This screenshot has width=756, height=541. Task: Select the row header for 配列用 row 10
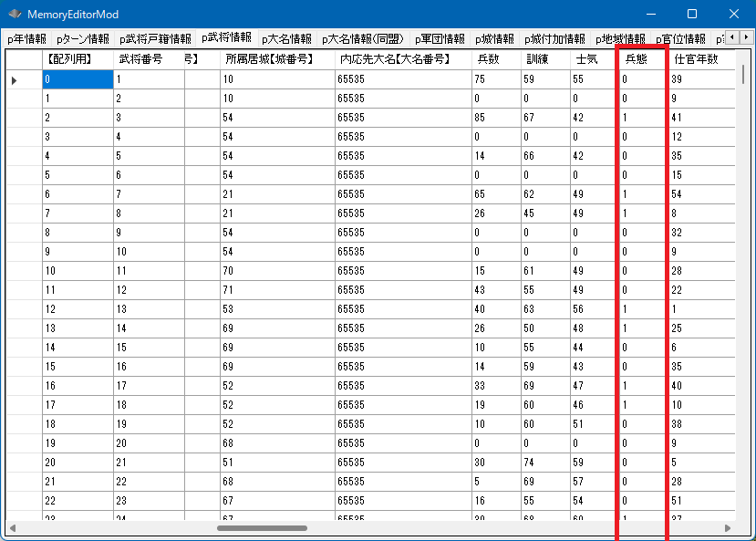pos(24,271)
